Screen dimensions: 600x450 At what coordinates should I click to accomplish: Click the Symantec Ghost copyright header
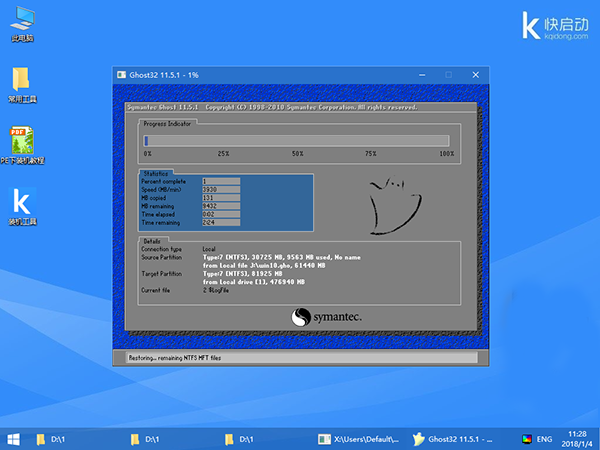[x=272, y=107]
